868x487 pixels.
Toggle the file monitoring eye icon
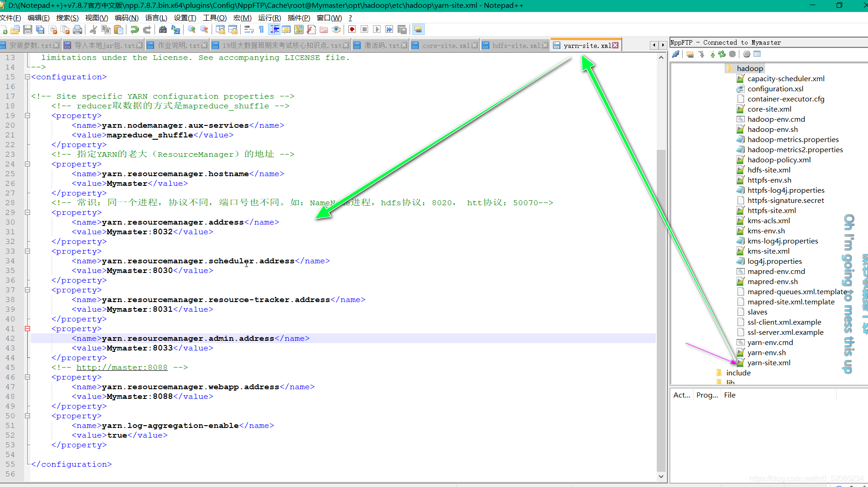point(336,30)
